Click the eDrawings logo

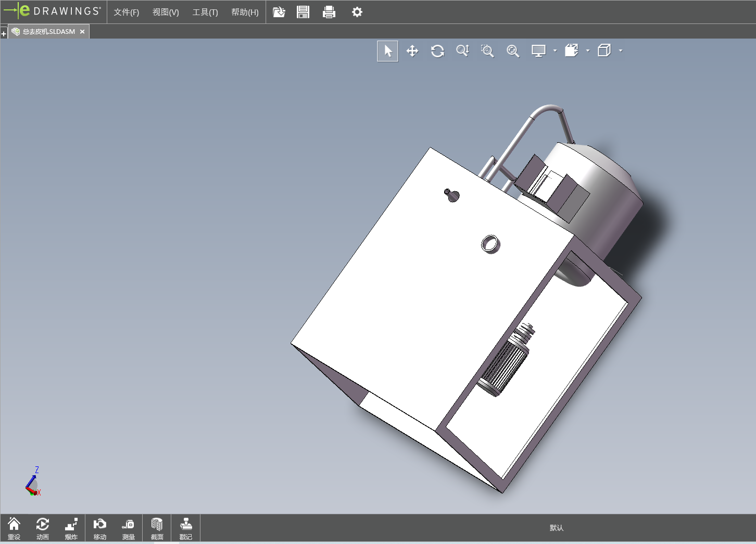52,11
